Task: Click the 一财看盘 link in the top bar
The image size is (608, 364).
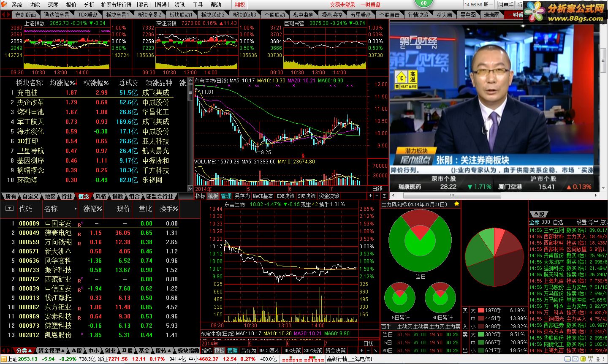Action: (370, 5)
